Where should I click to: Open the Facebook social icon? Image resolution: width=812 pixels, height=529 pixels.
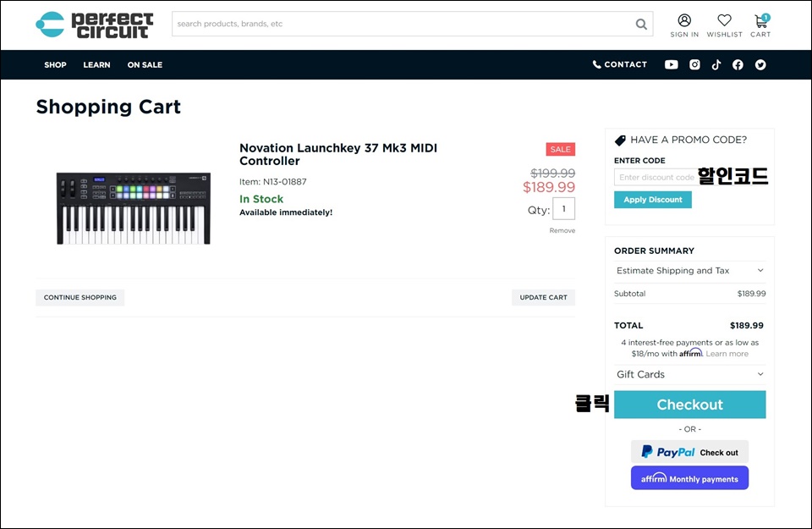(x=738, y=65)
